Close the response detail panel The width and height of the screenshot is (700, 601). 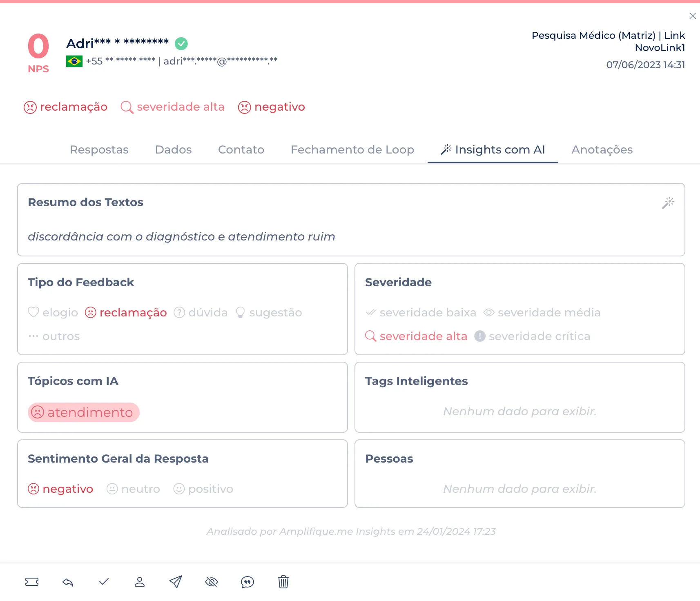click(x=692, y=16)
